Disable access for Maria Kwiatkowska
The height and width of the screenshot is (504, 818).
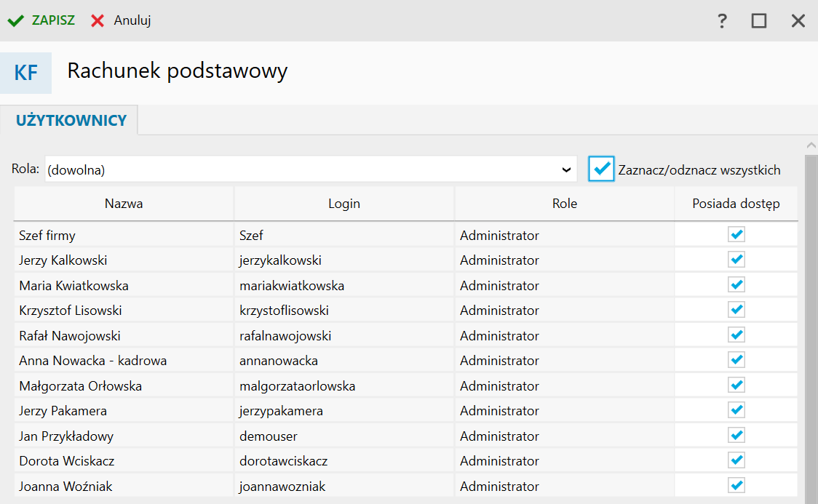736,285
